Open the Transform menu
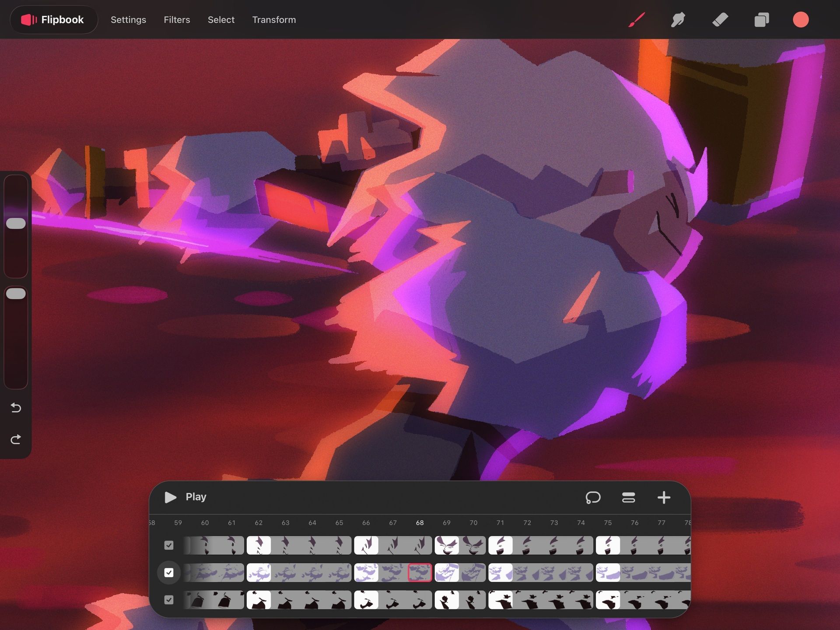840x630 pixels. pyautogui.click(x=274, y=20)
